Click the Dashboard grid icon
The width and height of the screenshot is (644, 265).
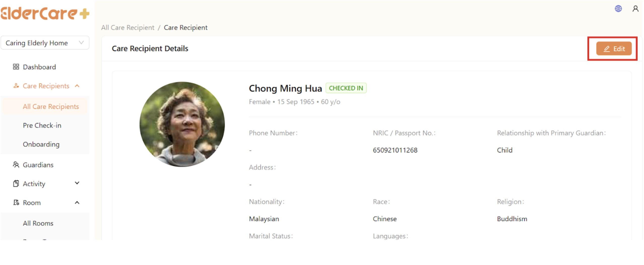click(x=16, y=67)
